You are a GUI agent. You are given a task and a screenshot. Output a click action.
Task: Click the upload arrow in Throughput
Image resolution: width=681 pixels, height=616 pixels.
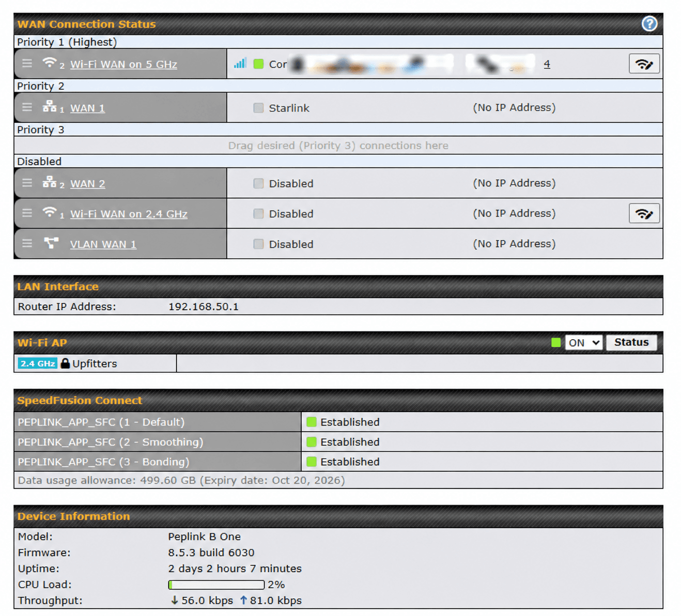[243, 600]
